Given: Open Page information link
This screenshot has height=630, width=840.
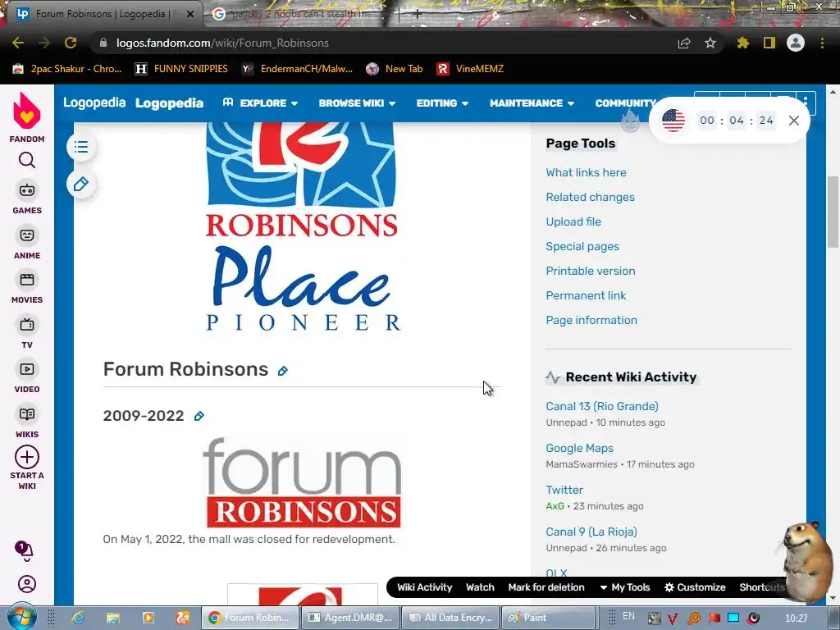Looking at the screenshot, I should click(x=591, y=321).
